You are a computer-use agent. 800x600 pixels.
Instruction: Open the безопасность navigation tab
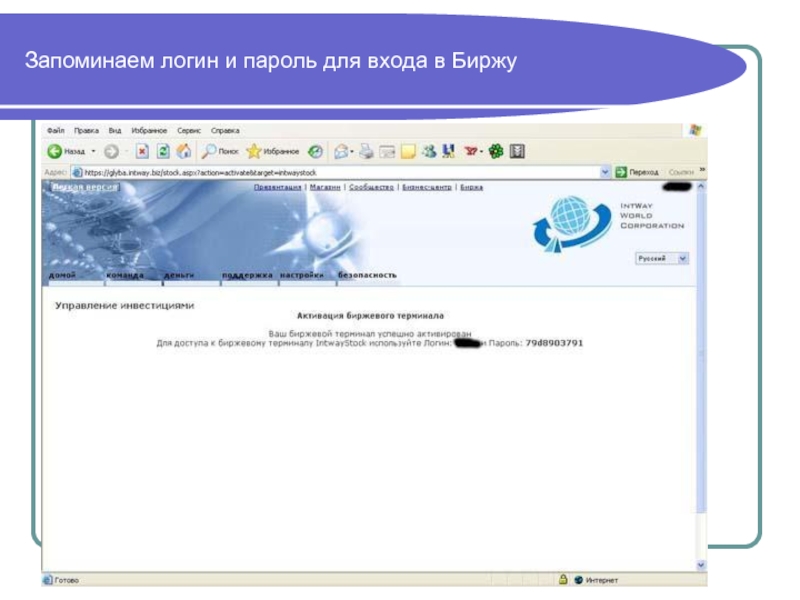(x=367, y=275)
